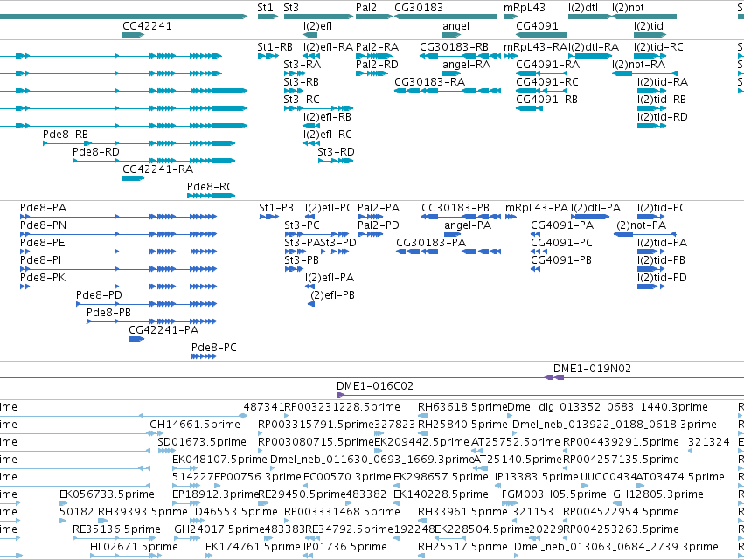The height and width of the screenshot is (560, 744).
Task: Select the St3 gene label
Action: coord(291,8)
